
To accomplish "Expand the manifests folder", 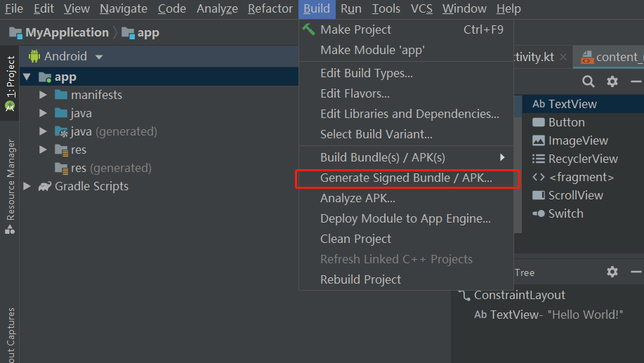I will [x=43, y=95].
